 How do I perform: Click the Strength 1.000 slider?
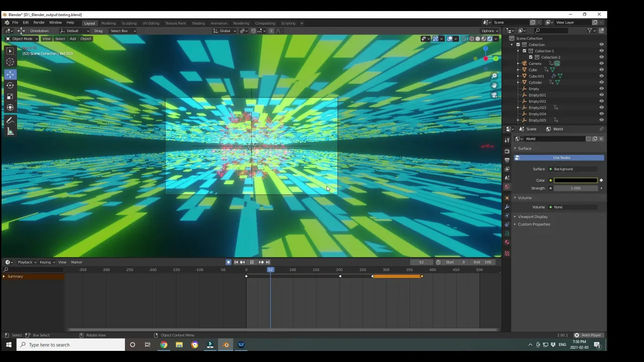coord(576,189)
